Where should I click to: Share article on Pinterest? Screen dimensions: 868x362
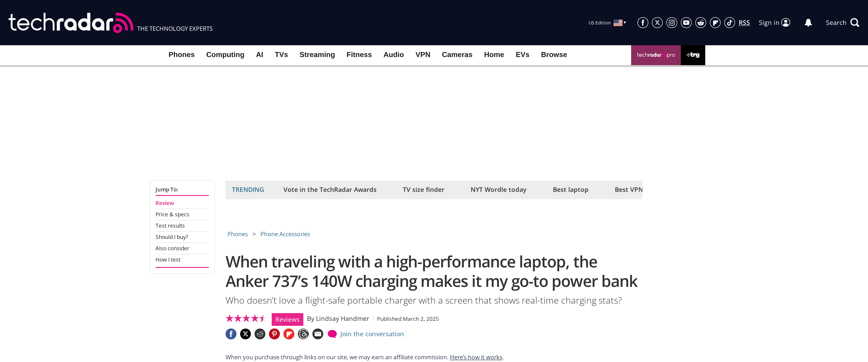coord(274,334)
